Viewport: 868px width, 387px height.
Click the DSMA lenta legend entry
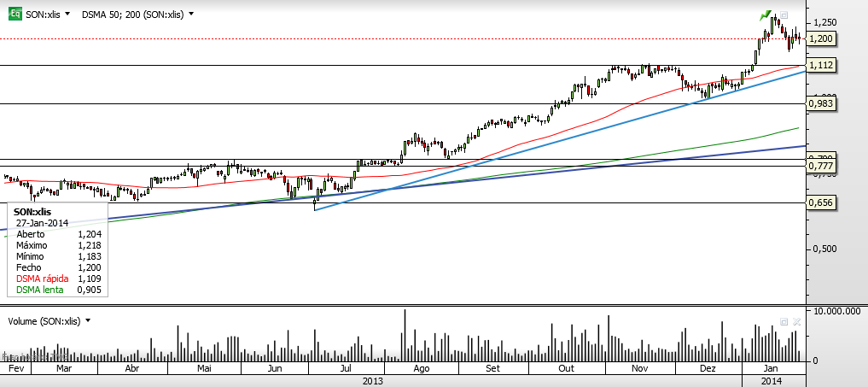click(x=39, y=289)
